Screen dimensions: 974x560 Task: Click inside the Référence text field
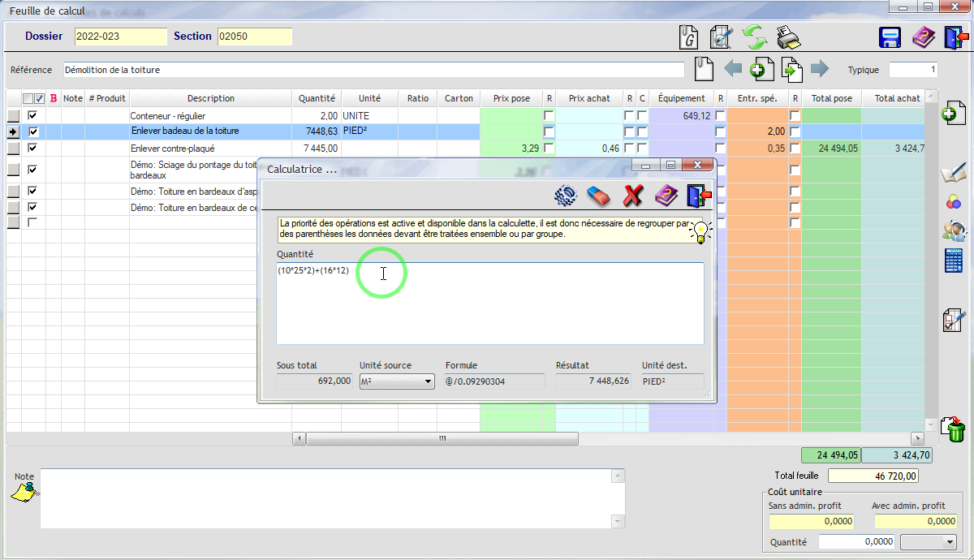[x=373, y=70]
